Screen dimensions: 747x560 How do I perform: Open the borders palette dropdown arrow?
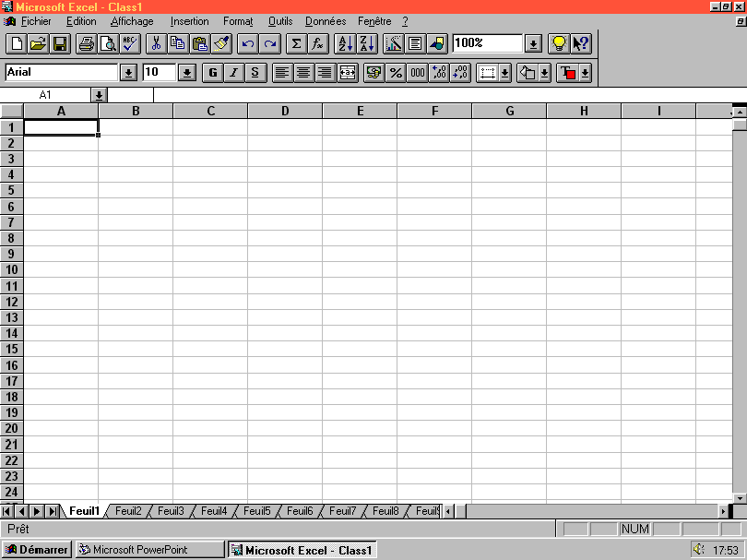[x=504, y=74]
